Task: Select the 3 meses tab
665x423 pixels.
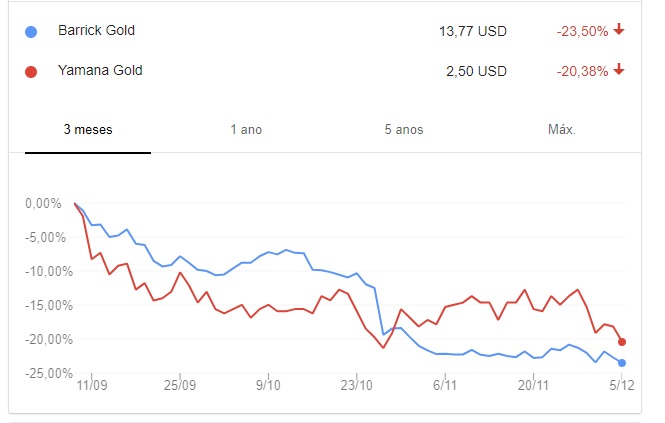Action: 88,130
